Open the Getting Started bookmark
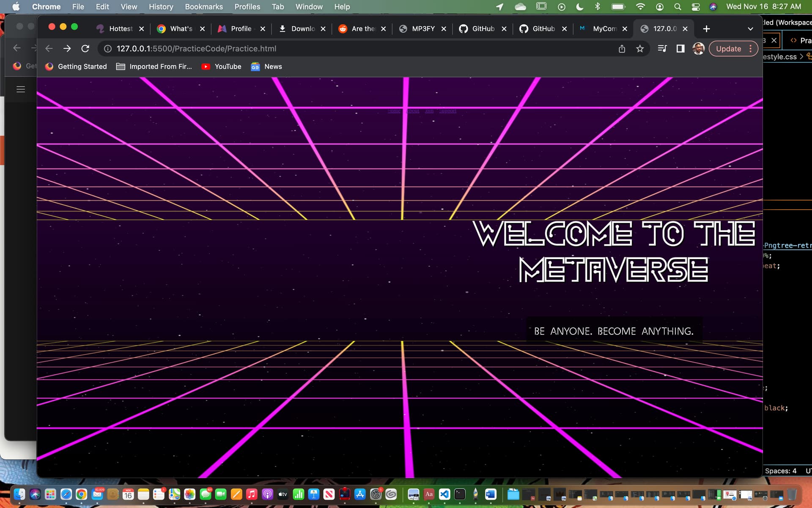Viewport: 812px width, 508px height. 76,66
